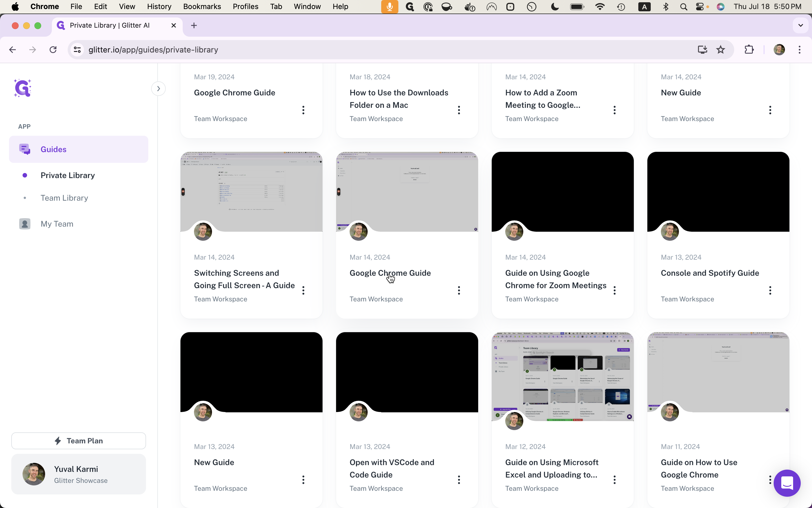The width and height of the screenshot is (812, 508).
Task: Open Microsoft Excel guide thumbnail
Action: 563,376
